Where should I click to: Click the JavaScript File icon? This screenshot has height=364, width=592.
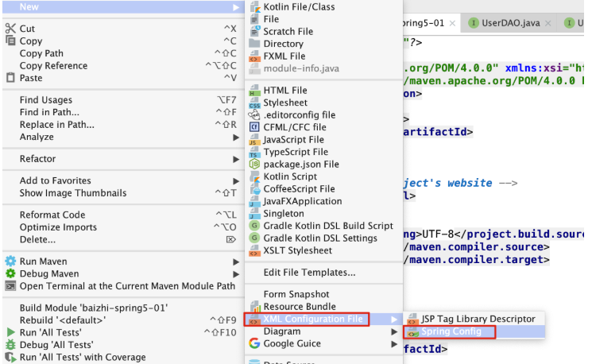pos(255,140)
